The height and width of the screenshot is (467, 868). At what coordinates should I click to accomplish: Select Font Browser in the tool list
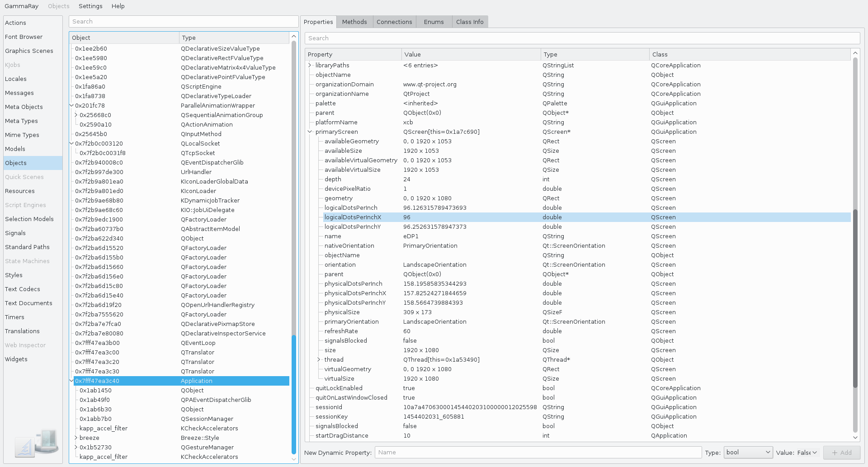pos(24,37)
